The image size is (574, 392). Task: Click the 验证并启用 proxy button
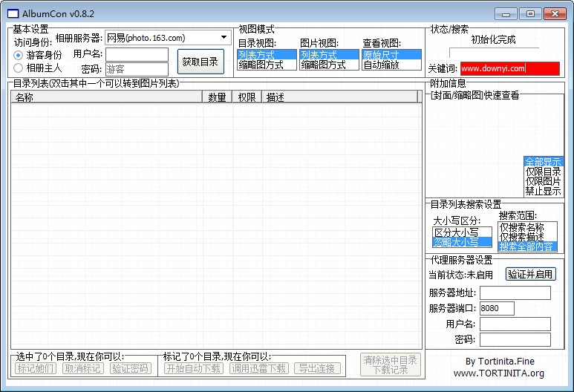[x=530, y=274]
